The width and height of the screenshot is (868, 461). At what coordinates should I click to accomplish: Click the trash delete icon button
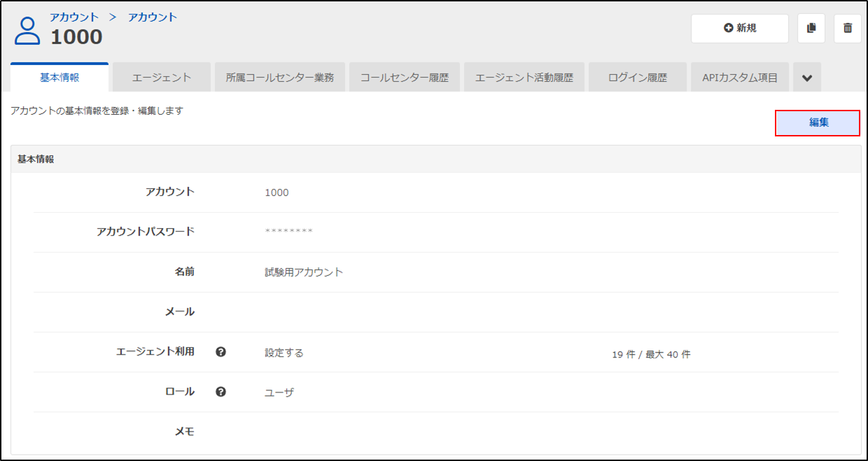[848, 28]
